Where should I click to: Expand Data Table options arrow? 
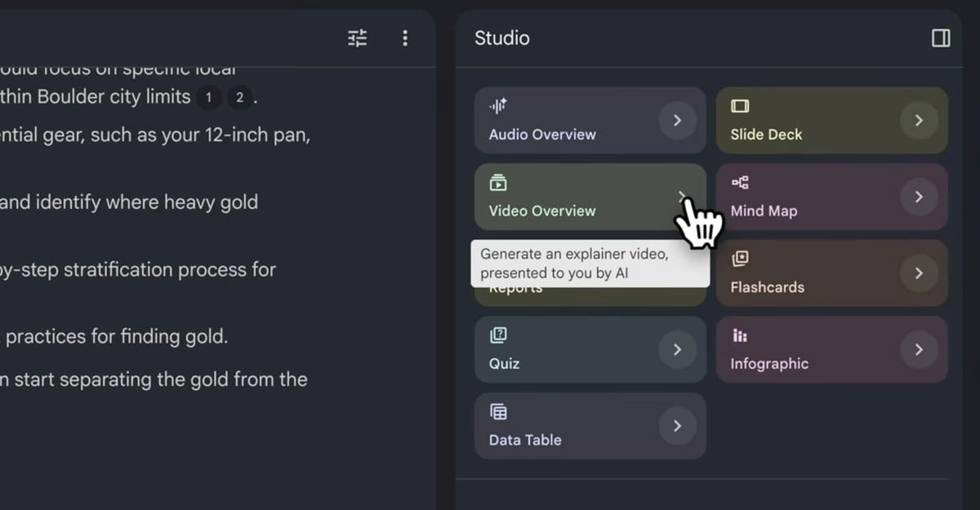coord(677,426)
